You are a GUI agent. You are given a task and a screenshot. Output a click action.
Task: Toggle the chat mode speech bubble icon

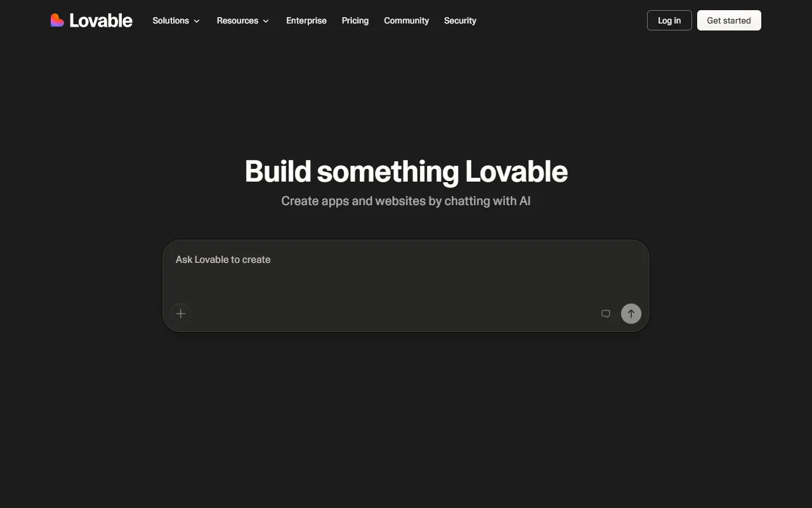606,314
